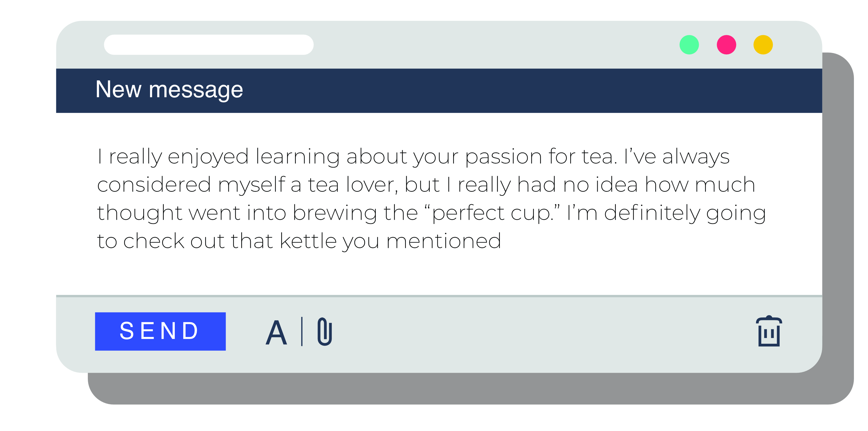Viewport: 868px width, 431px height.
Task: Click the "New message" title text
Action: click(169, 90)
